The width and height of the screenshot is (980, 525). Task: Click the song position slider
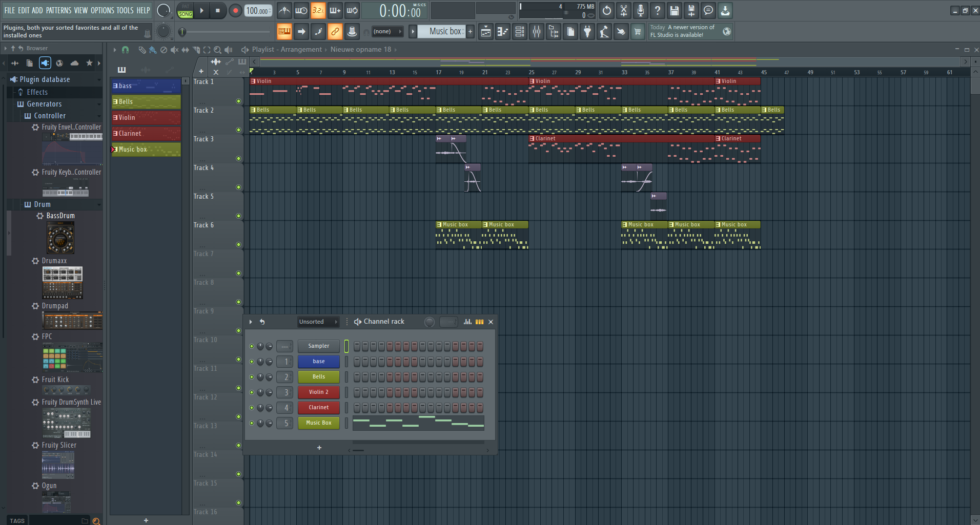tap(226, 32)
